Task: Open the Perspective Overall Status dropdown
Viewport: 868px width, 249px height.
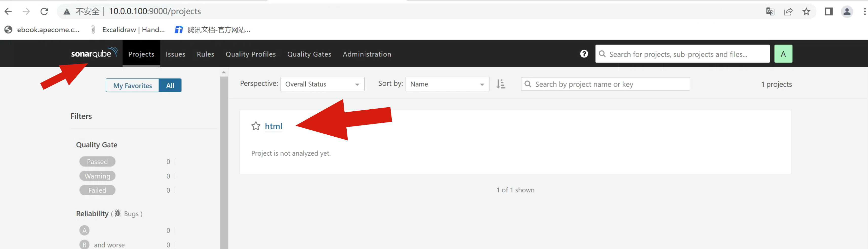Action: (322, 84)
